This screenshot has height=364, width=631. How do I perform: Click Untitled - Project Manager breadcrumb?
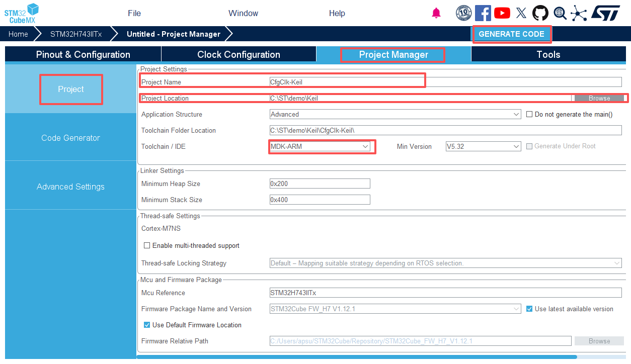tap(174, 34)
